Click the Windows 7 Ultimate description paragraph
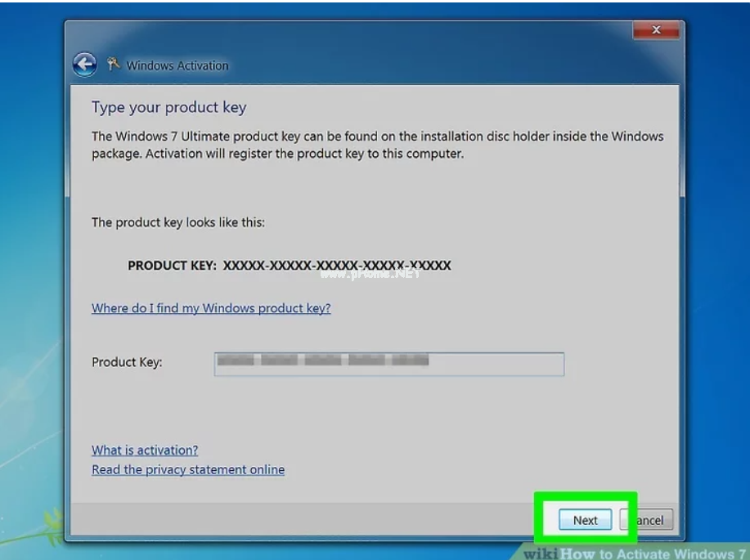This screenshot has height=560, width=750. 377,145
